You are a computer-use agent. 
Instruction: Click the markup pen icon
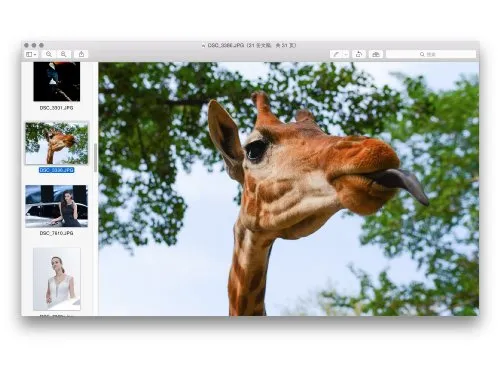pyautogui.click(x=336, y=54)
